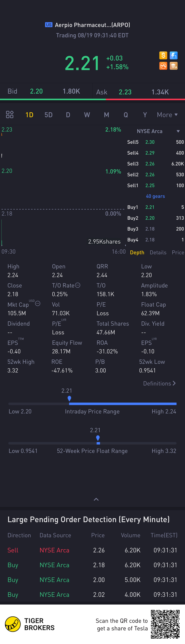Screen dimensions: 185x644
Task: Tap the tan stacked layers icon
Action: 173,66
